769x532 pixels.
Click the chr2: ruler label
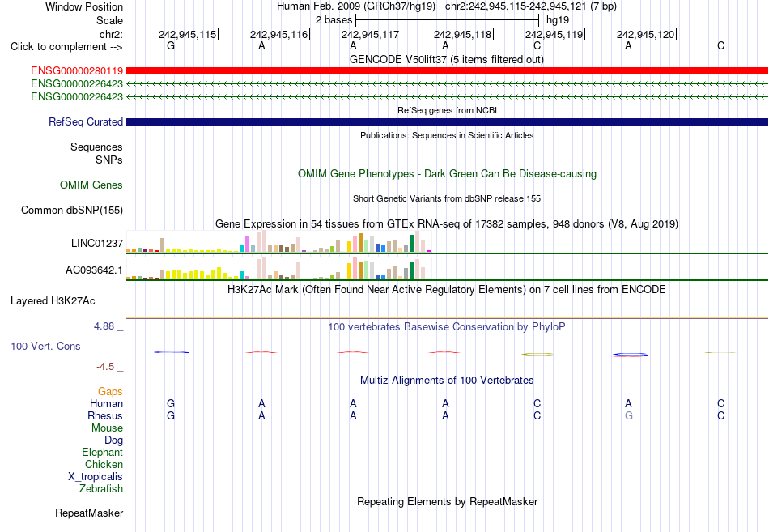(x=112, y=34)
